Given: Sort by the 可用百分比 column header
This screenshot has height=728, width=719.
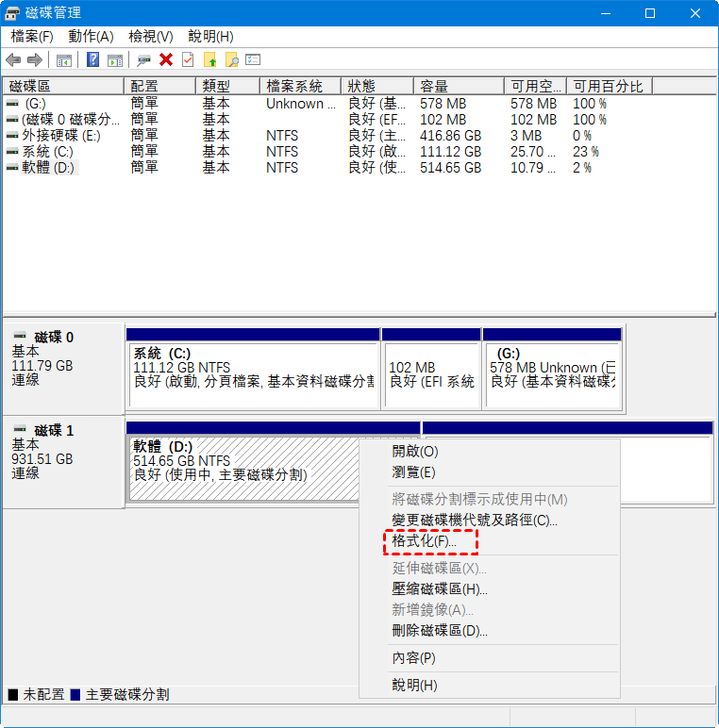Looking at the screenshot, I should tap(610, 87).
